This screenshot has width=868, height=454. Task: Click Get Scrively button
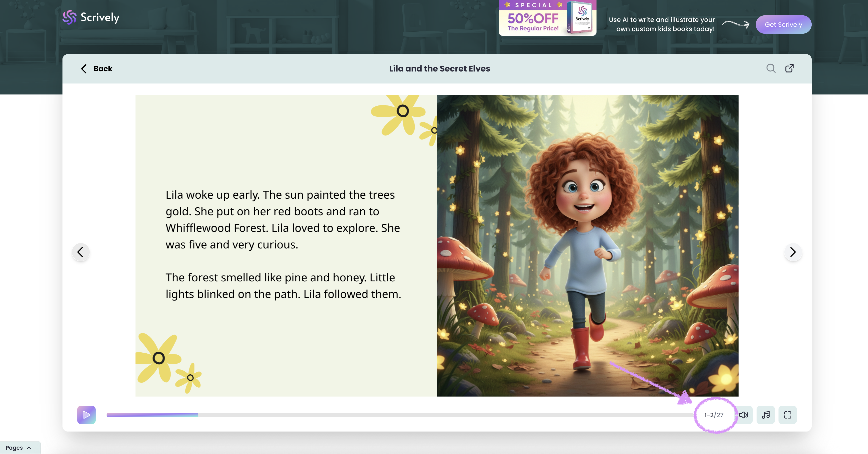[783, 25]
